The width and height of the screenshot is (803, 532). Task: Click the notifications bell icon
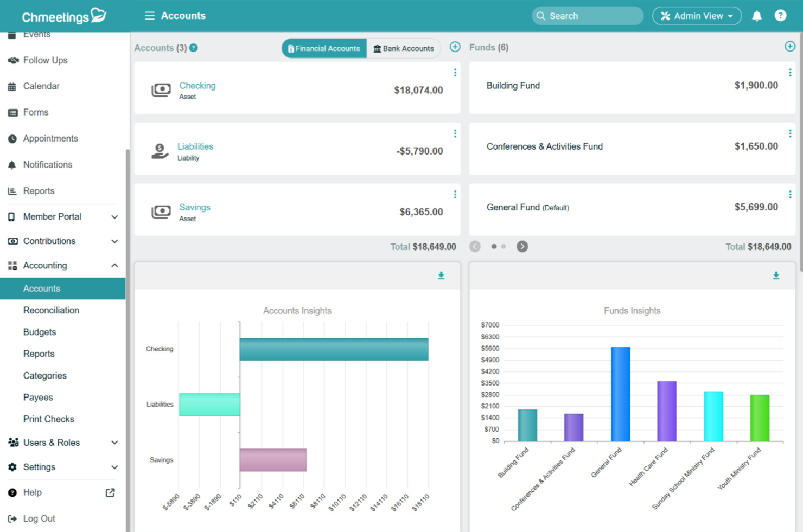click(756, 15)
